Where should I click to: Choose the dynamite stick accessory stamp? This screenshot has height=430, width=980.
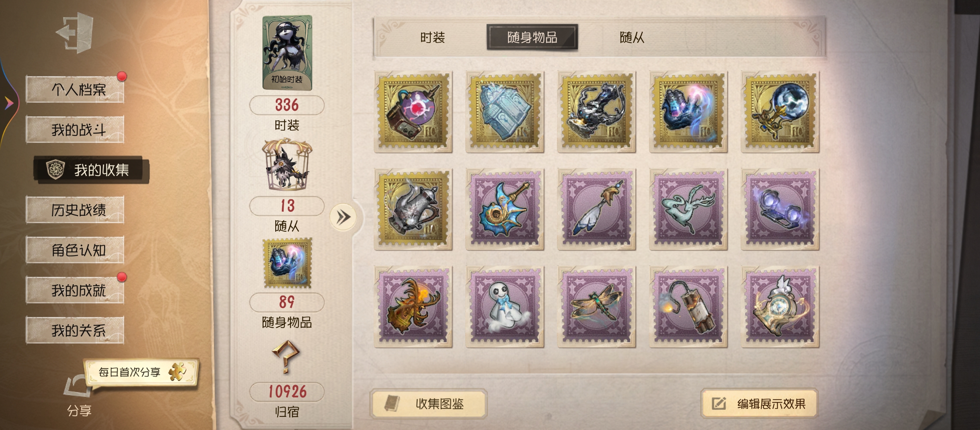point(688,307)
